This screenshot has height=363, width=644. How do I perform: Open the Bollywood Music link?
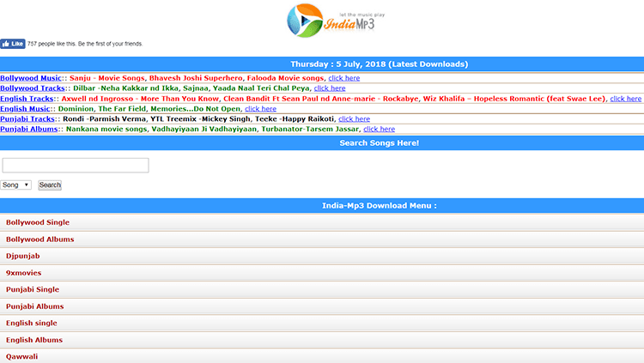point(31,78)
